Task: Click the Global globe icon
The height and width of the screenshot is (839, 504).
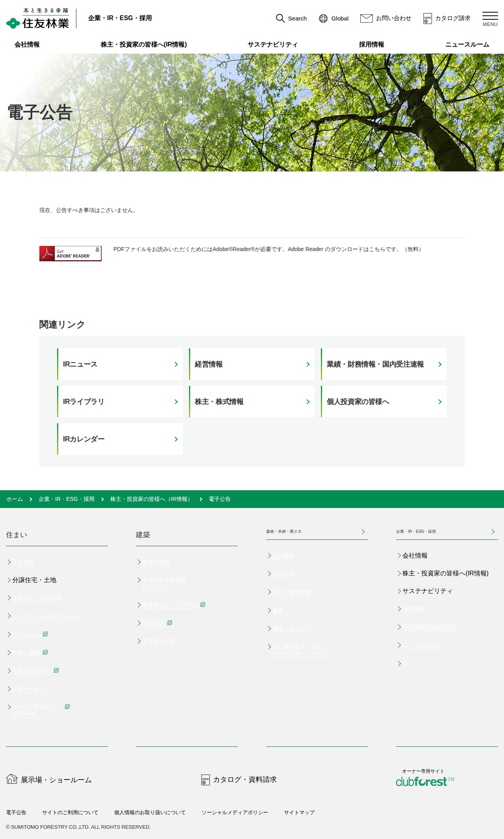Action: pos(323,18)
